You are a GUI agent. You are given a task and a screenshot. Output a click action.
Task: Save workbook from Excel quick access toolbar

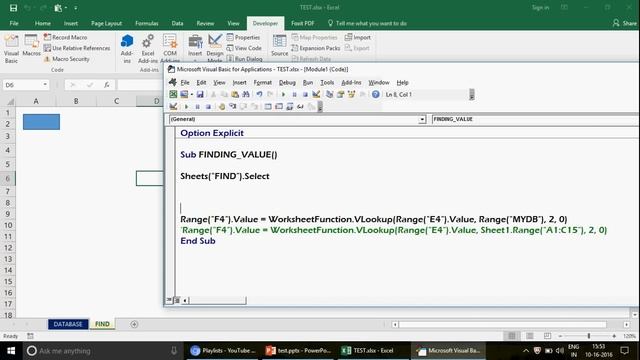[x=13, y=8]
